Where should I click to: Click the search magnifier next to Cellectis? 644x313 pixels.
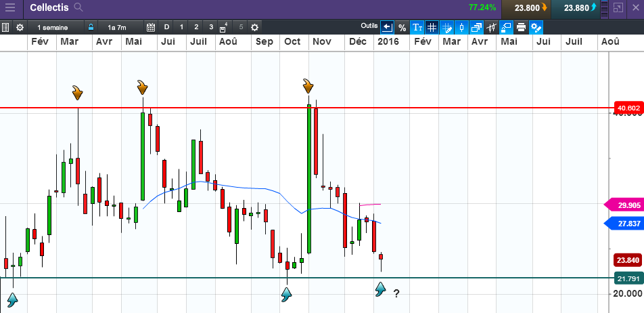[78, 7]
